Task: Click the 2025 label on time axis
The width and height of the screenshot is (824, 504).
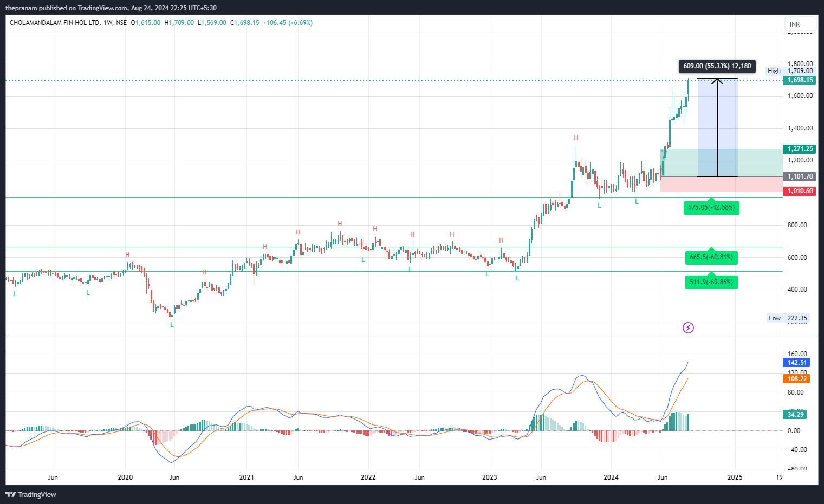Action: (x=735, y=477)
